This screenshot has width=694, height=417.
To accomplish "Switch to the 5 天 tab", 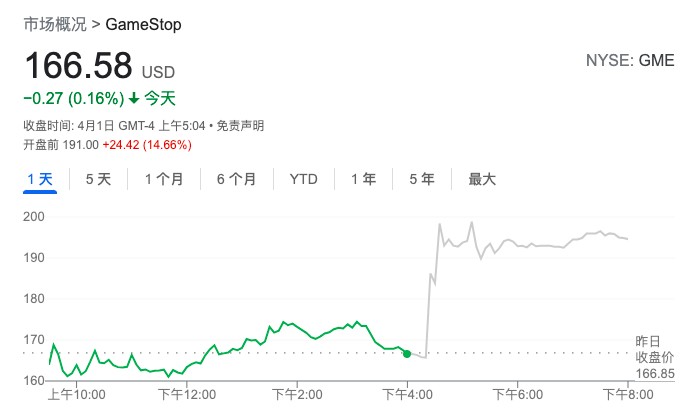I will click(x=98, y=180).
